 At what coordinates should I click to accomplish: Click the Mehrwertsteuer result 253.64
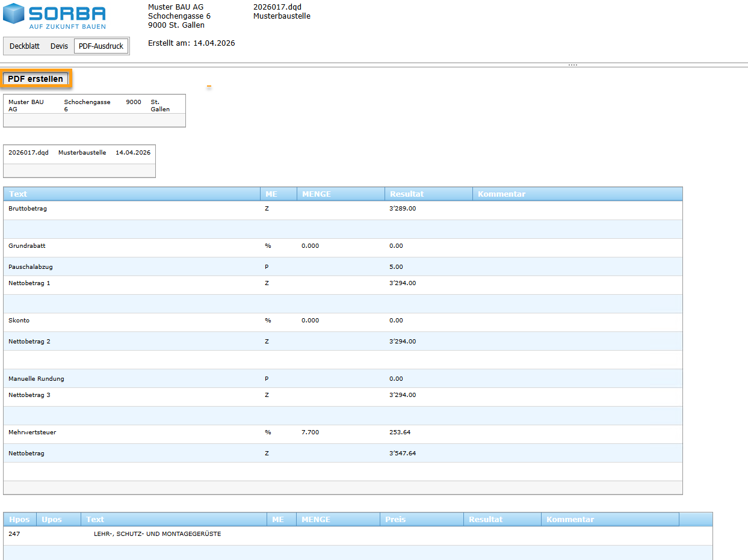(400, 432)
